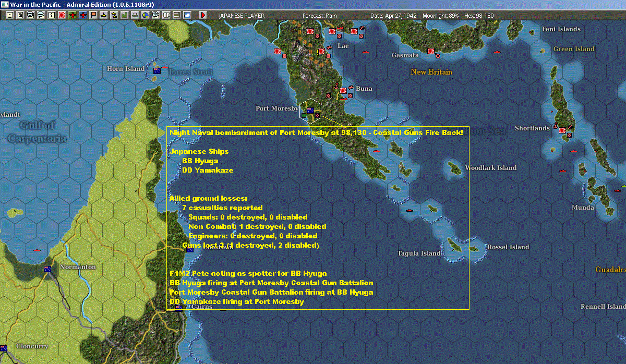
Task: Select Japanese flag base at Gasmata
Action: click(x=431, y=52)
